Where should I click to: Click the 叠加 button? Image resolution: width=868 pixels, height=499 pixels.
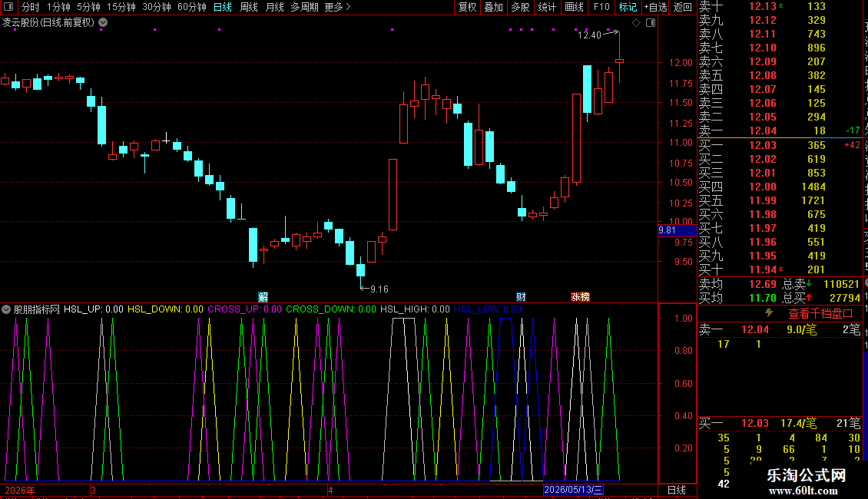493,7
